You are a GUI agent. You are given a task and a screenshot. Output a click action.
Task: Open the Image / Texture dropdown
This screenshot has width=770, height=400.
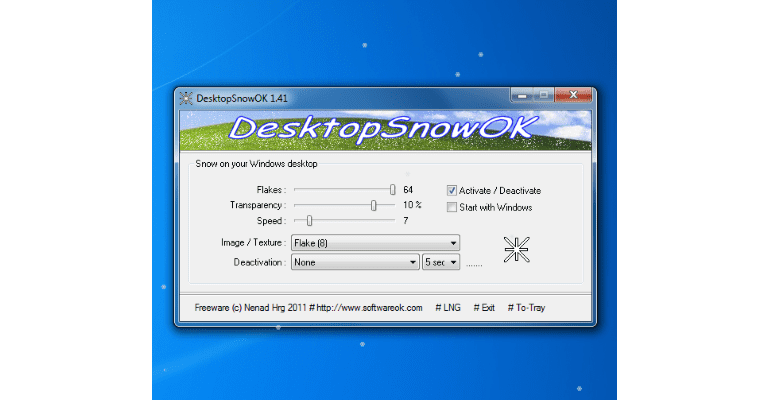[375, 242]
